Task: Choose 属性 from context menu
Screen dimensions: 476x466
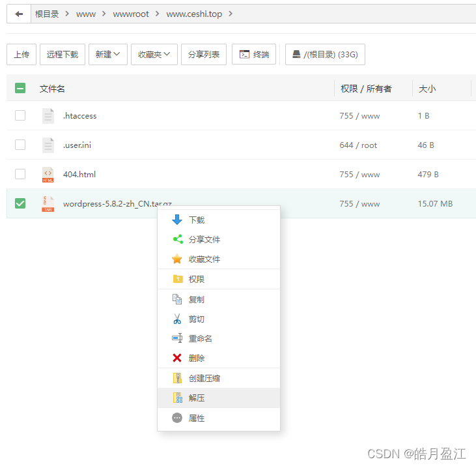Action: [219, 418]
